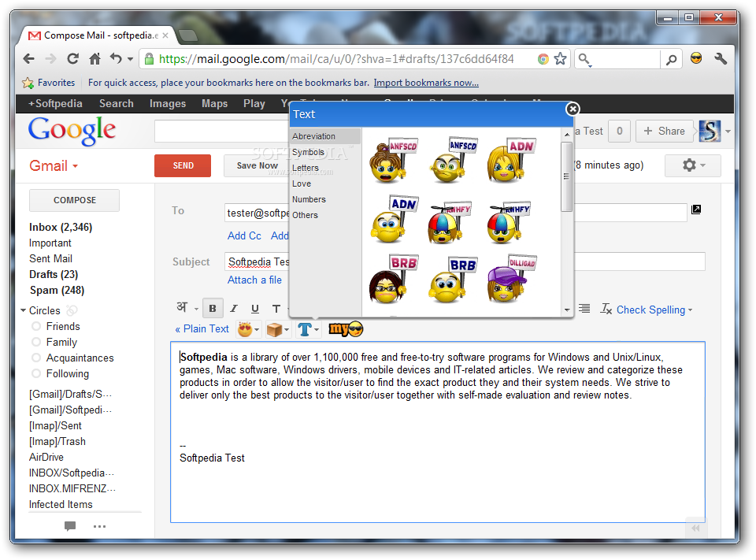Open the sunglasses smiley toolbar icon
The image size is (756, 560).
pos(696,59)
